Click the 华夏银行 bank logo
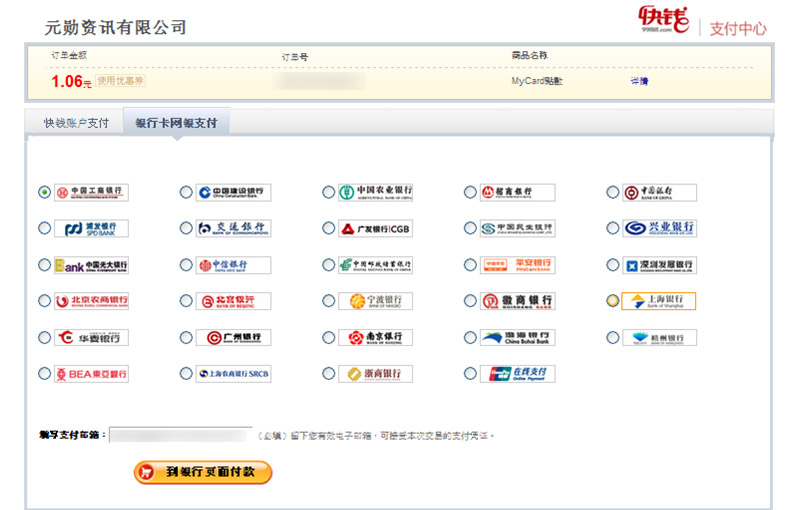The height and width of the screenshot is (510, 791). point(91,337)
